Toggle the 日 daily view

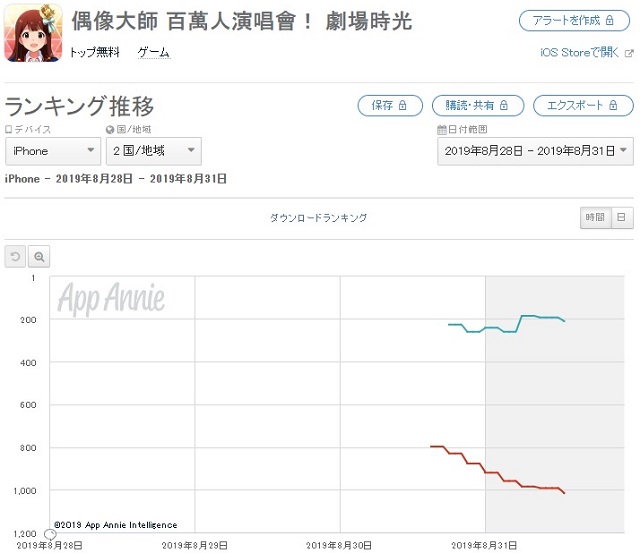[x=621, y=218]
